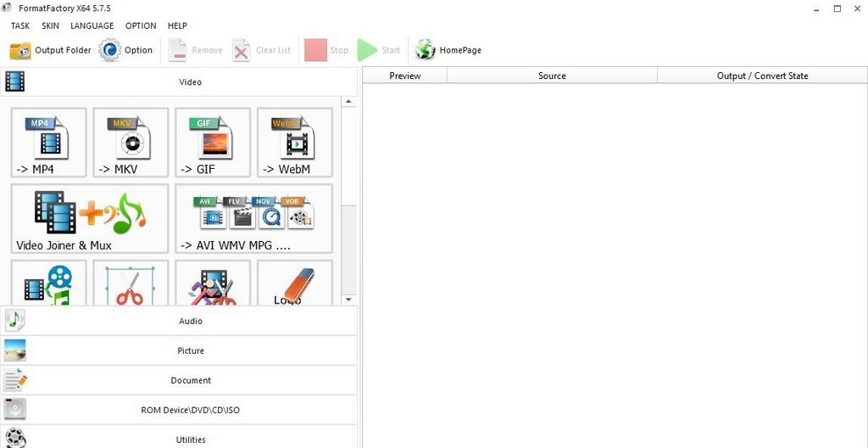The image size is (868, 448).
Task: Open the TASK menu
Action: tap(20, 25)
